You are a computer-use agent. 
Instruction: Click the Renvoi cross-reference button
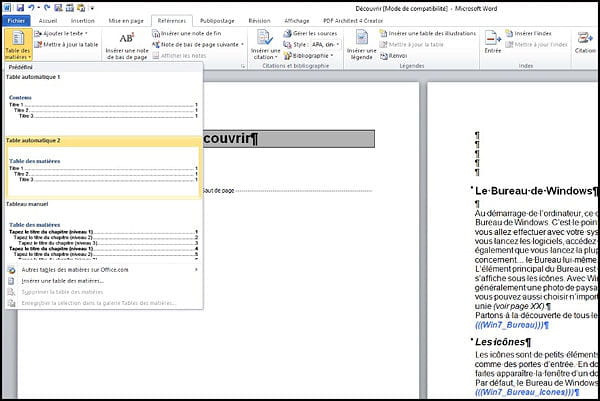[x=393, y=55]
